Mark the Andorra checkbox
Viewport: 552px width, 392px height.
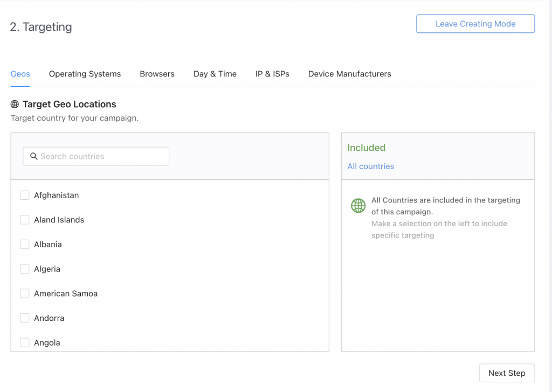pyautogui.click(x=25, y=318)
